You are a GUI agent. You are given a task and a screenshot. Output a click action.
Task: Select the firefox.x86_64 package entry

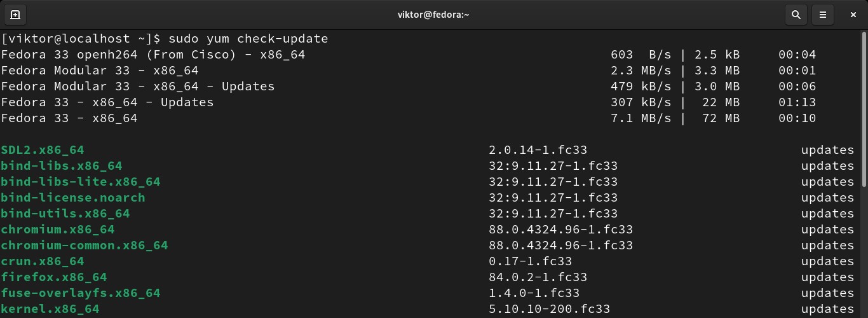[54, 277]
